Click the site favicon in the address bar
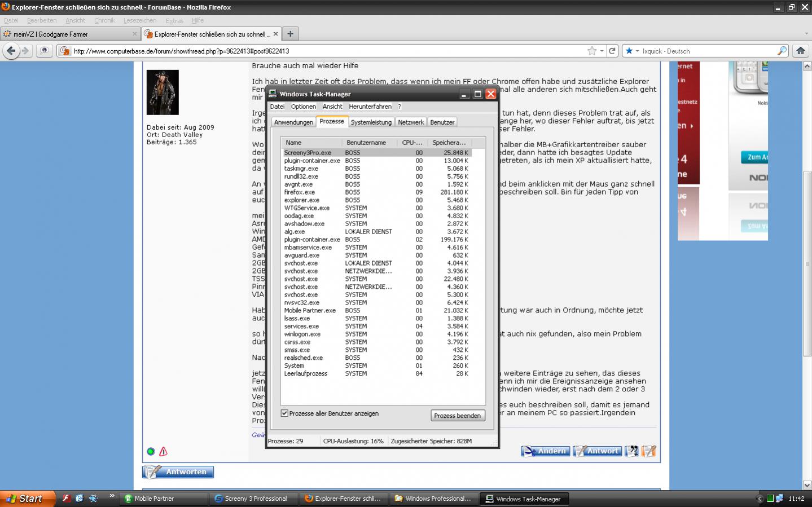The height and width of the screenshot is (507, 812). pos(65,51)
